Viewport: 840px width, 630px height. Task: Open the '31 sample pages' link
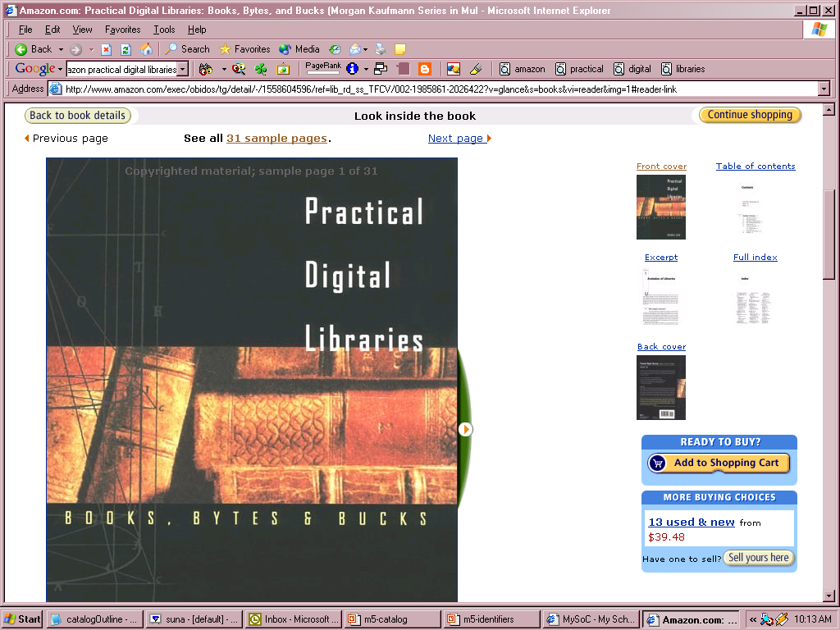coord(276,138)
